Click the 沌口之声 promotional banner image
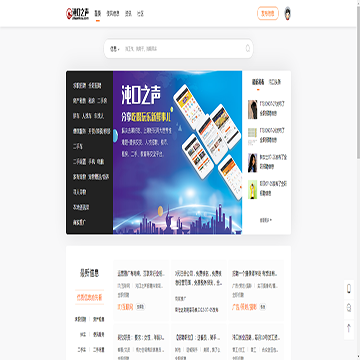The image size is (360, 360). (x=177, y=152)
